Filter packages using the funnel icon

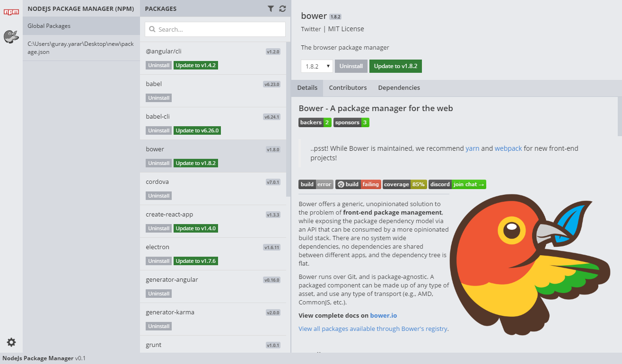(271, 9)
